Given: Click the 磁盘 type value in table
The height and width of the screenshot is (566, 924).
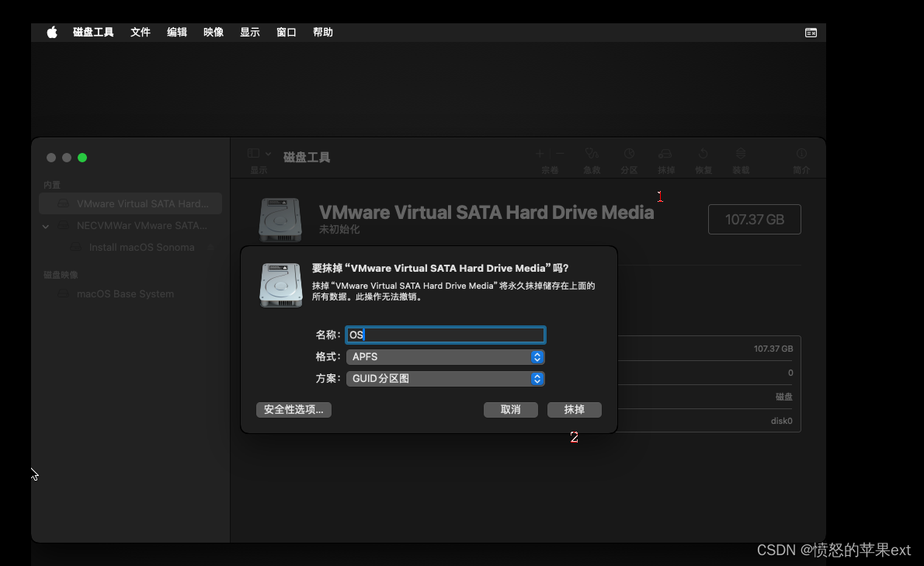Looking at the screenshot, I should (784, 397).
